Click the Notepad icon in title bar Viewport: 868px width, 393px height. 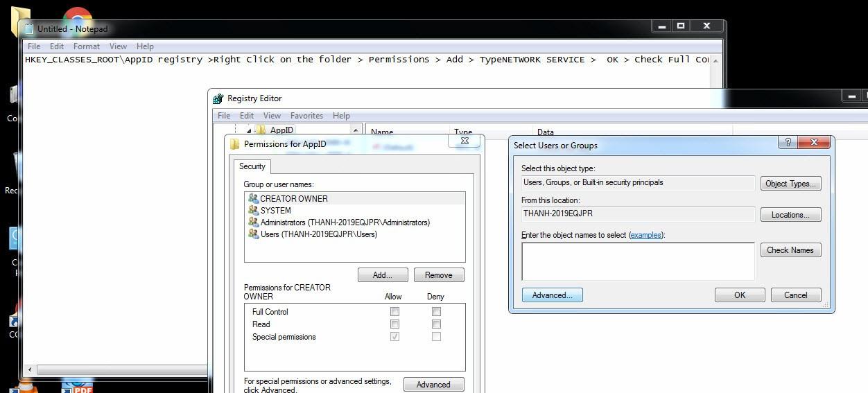coord(28,29)
